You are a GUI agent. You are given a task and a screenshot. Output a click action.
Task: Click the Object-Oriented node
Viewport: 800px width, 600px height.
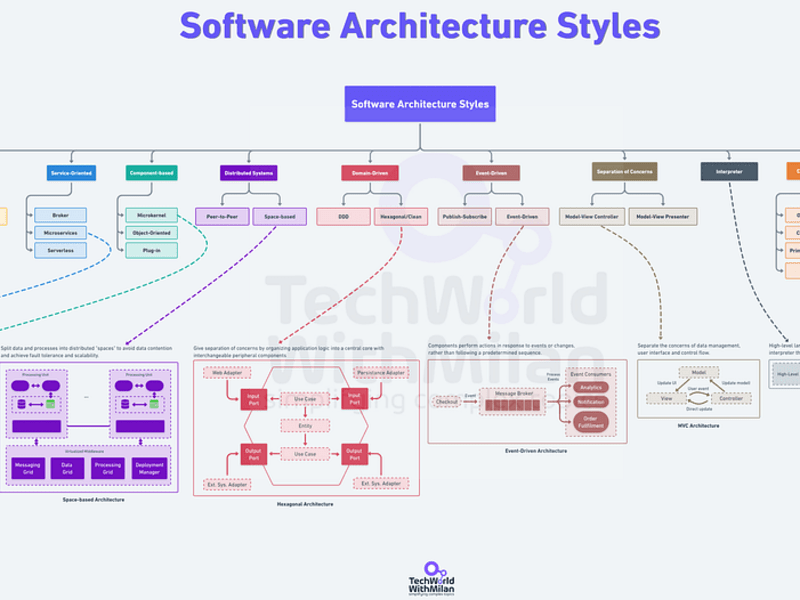[x=152, y=233]
